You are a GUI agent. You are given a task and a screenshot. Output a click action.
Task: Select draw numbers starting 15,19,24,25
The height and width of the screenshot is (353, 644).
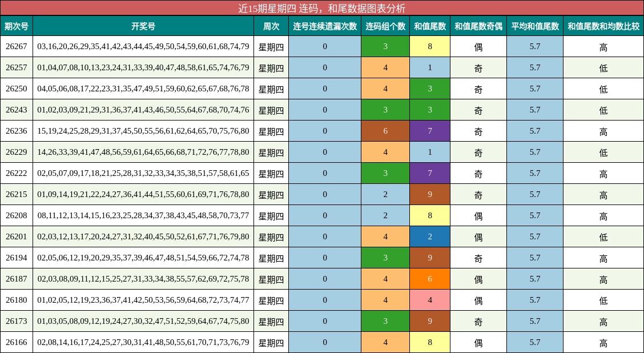tap(143, 131)
